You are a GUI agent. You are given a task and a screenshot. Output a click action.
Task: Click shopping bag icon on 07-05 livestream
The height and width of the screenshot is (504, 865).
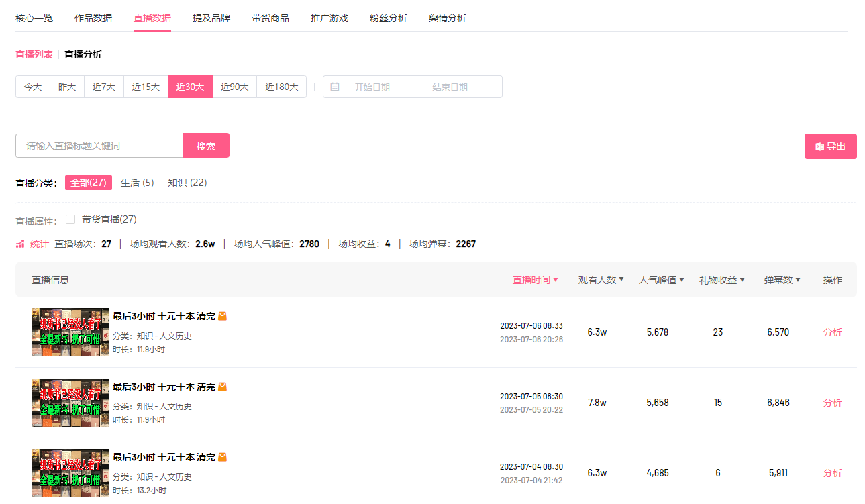tap(223, 387)
